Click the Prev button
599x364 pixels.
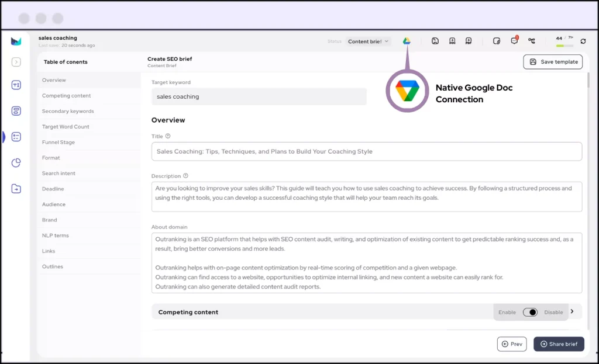(x=512, y=344)
